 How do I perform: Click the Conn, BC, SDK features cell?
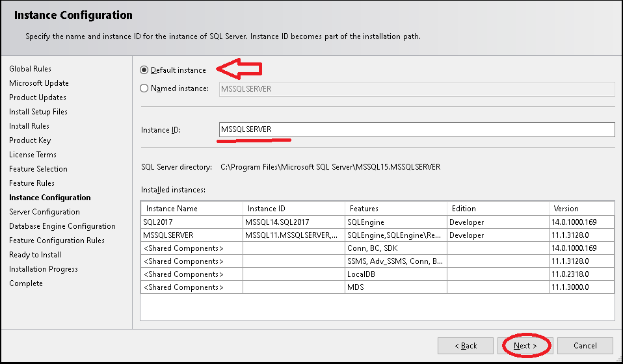(396, 248)
